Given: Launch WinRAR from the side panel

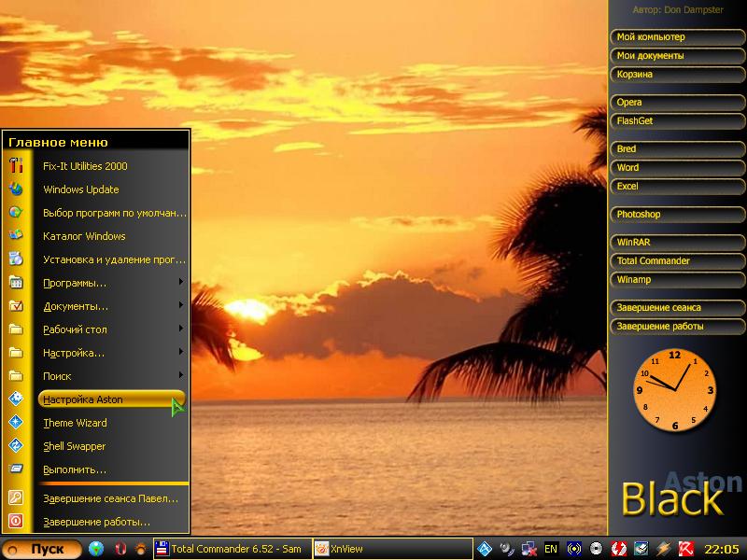Looking at the screenshot, I should click(x=678, y=242).
